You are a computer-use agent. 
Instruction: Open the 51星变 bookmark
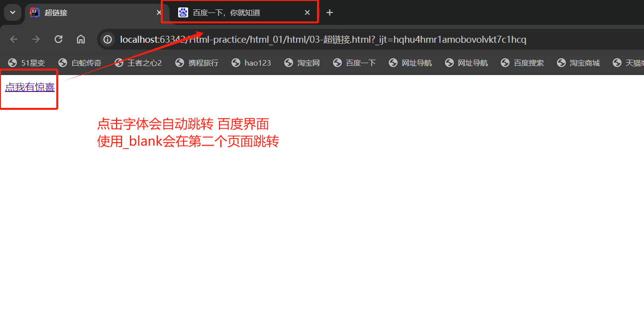[26, 63]
